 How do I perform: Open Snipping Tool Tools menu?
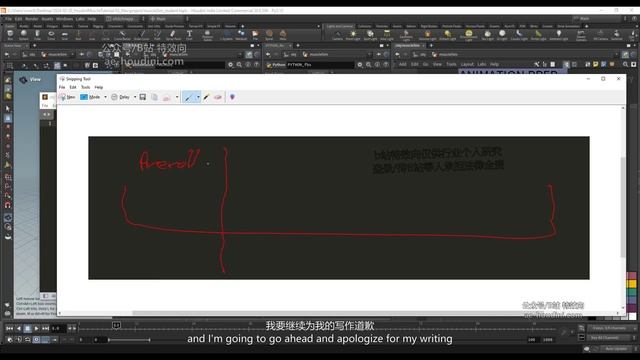pos(85,87)
